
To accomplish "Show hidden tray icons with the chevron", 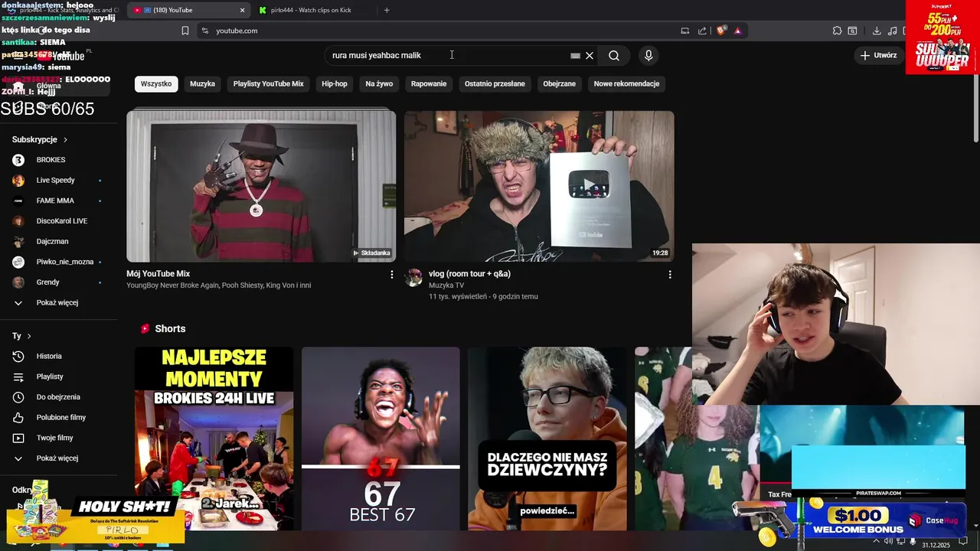I will point(878,542).
